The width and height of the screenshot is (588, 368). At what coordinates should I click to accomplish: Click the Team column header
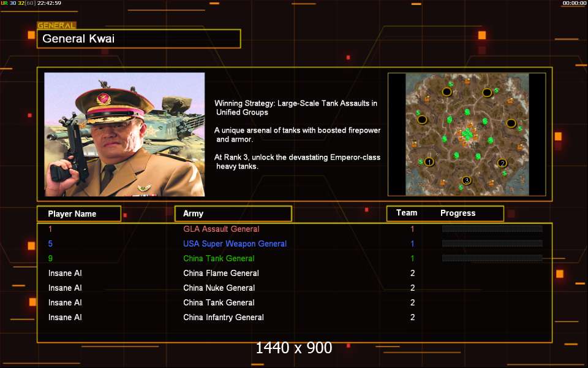coord(407,213)
